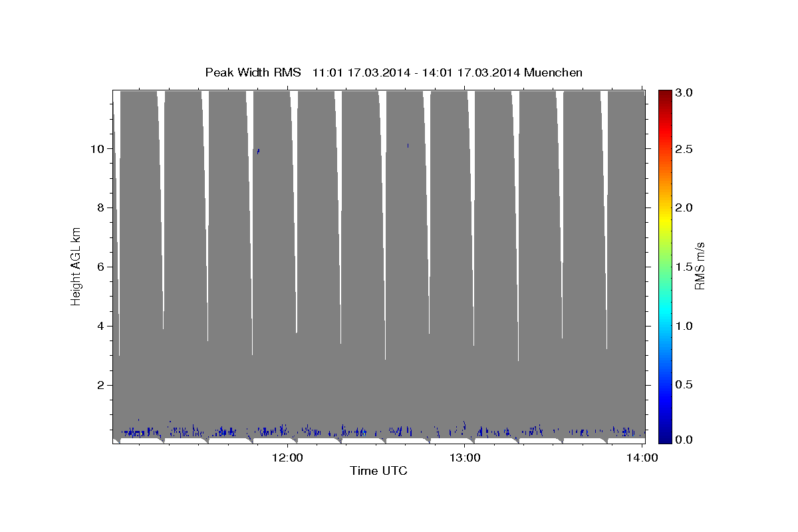Click the height axis label 2
The image size is (798, 532).
(101, 385)
